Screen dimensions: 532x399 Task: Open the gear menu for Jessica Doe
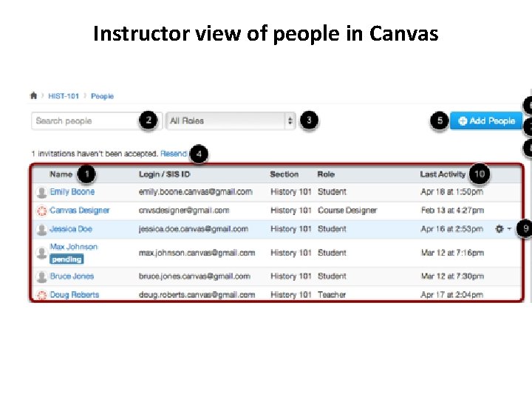click(x=503, y=229)
